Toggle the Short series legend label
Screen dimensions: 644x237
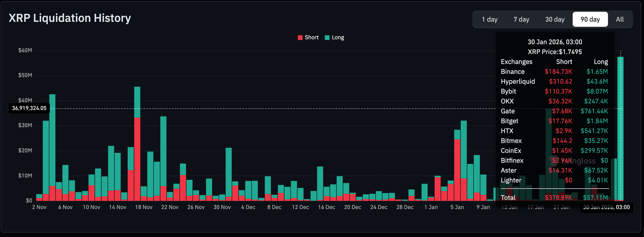coord(312,37)
